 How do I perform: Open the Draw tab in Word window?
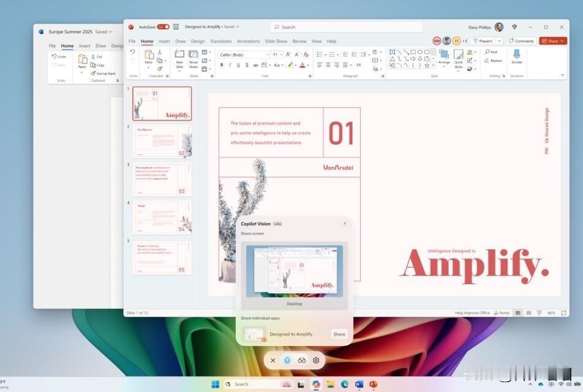pos(101,46)
